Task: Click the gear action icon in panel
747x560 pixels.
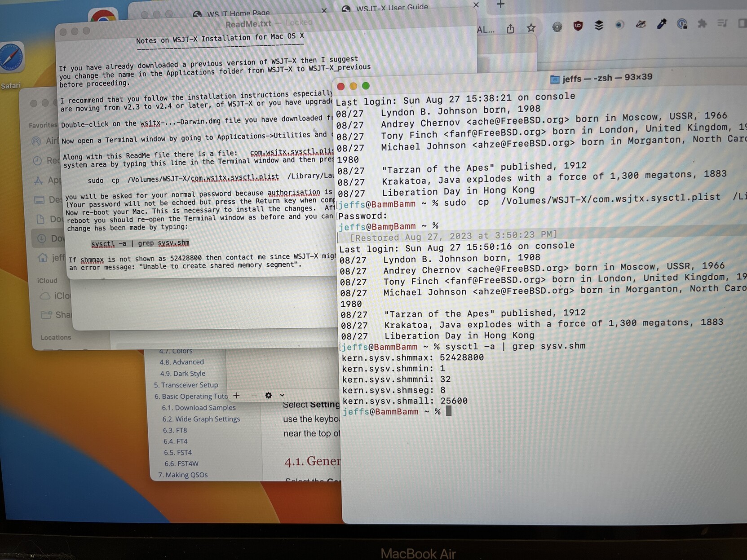Action: coord(268,395)
